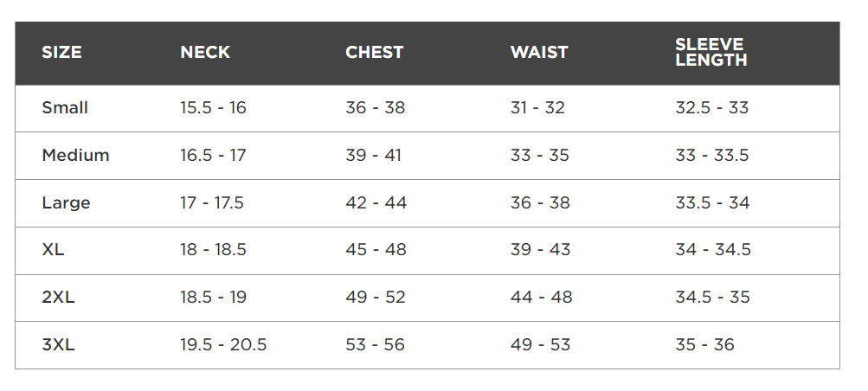Select the 3XL size row label
The height and width of the screenshot is (391, 868).
pyautogui.click(x=58, y=345)
